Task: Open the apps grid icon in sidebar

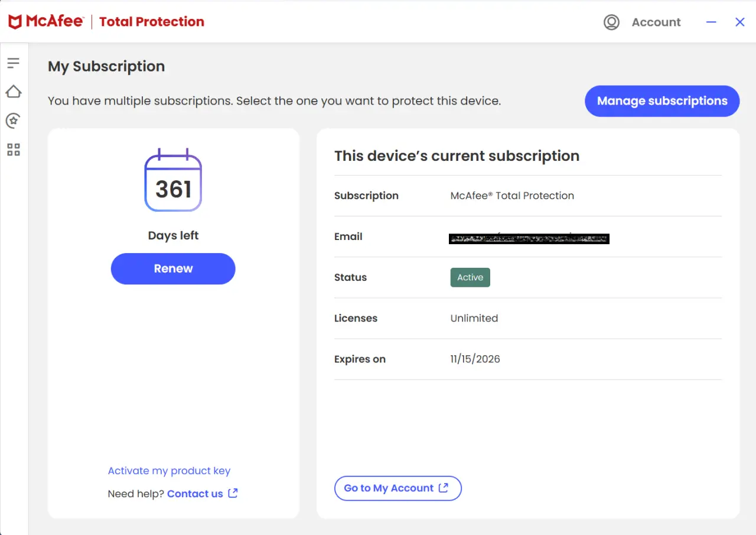Action: coord(14,150)
